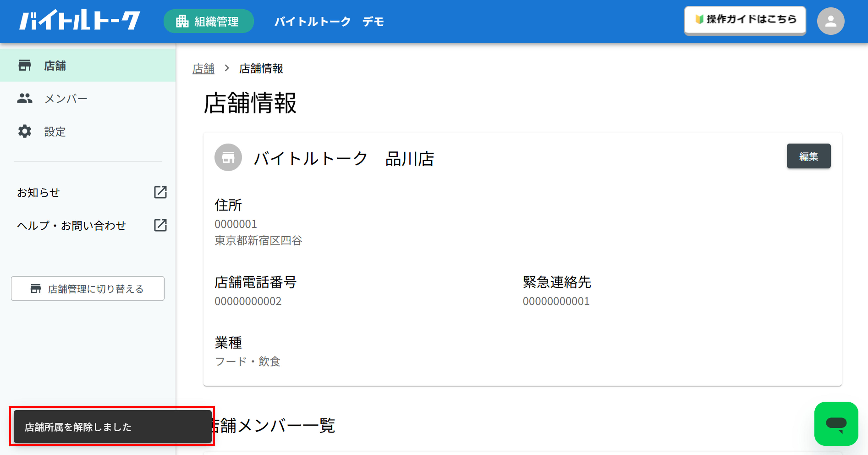Click the address 東京都新宿区四谷
Screen dimensions: 868x455
[258, 241]
